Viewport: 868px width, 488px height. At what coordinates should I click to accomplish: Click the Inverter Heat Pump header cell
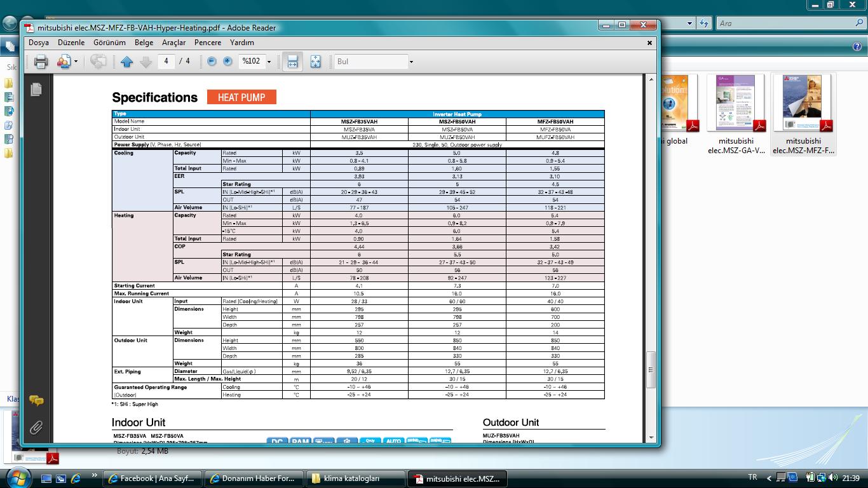(458, 114)
